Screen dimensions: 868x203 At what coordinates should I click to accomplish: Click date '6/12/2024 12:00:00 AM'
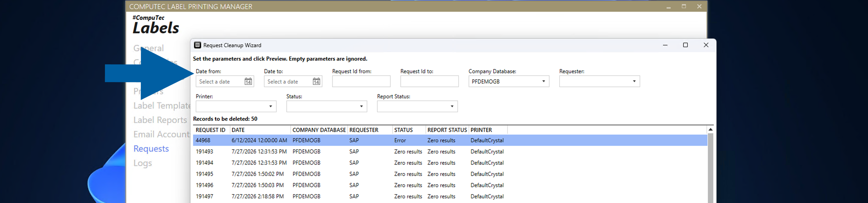point(259,140)
